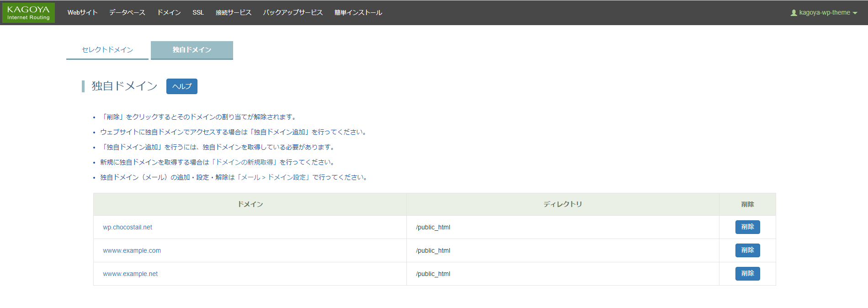868x308 pixels.
Task: Open the wp.chocostail.net domain link
Action: (x=128, y=227)
